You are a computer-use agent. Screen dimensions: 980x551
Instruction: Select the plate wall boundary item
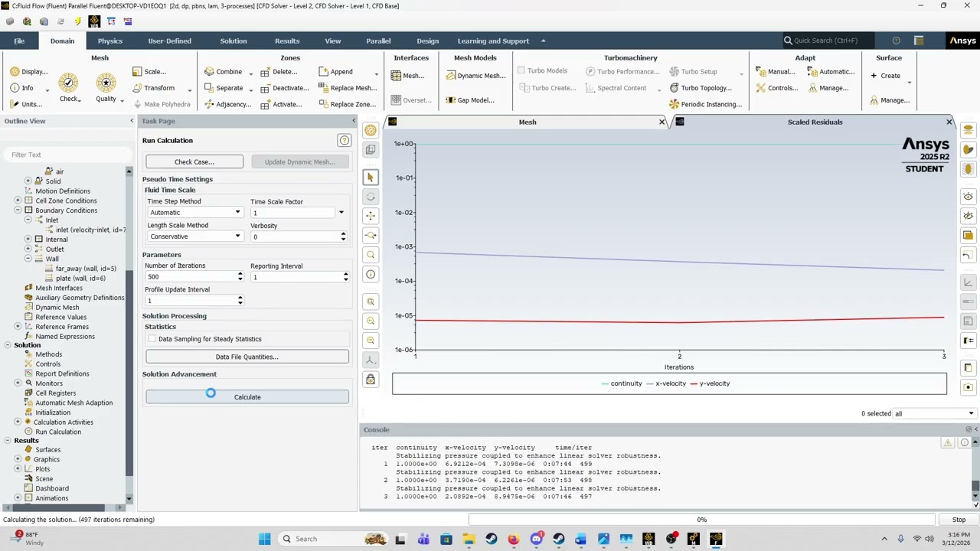click(x=80, y=279)
